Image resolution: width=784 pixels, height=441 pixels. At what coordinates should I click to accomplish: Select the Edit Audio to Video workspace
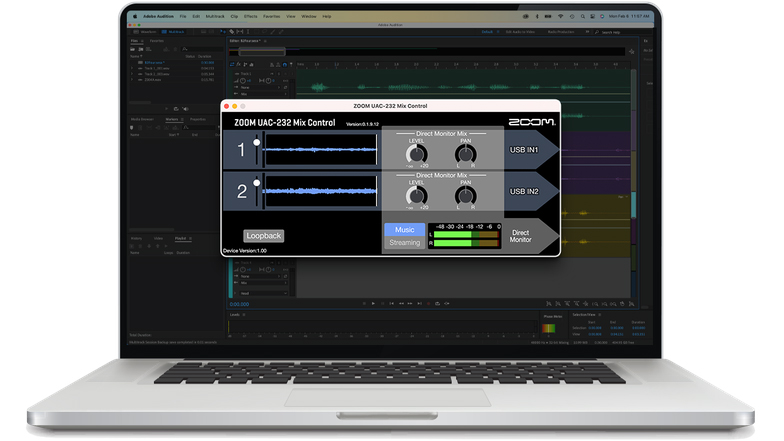(x=520, y=32)
